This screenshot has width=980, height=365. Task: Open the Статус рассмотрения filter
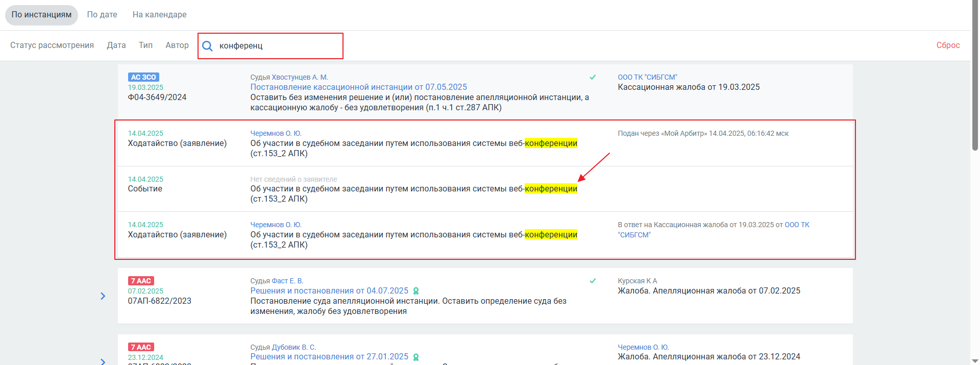coord(52,45)
